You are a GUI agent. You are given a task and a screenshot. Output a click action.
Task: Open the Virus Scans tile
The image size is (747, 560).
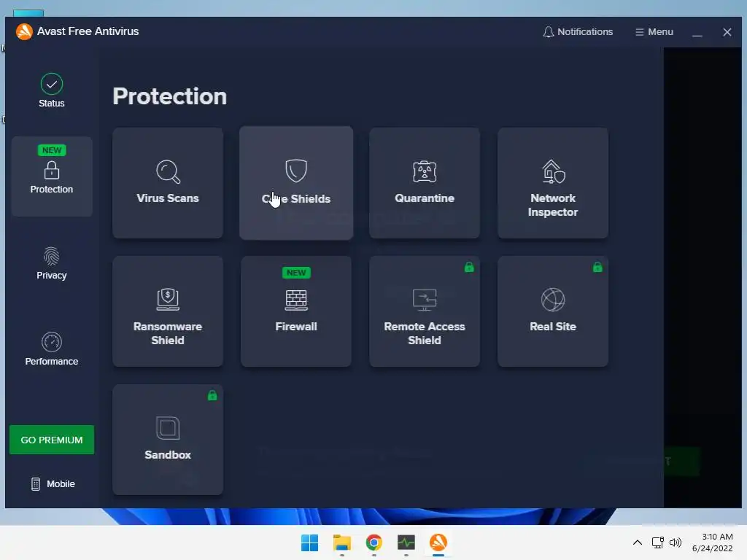coord(168,183)
